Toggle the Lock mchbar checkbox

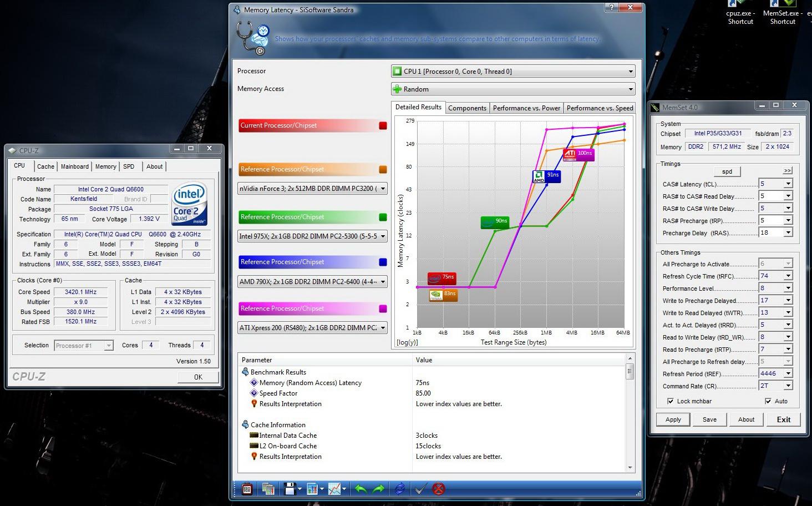[x=671, y=401]
